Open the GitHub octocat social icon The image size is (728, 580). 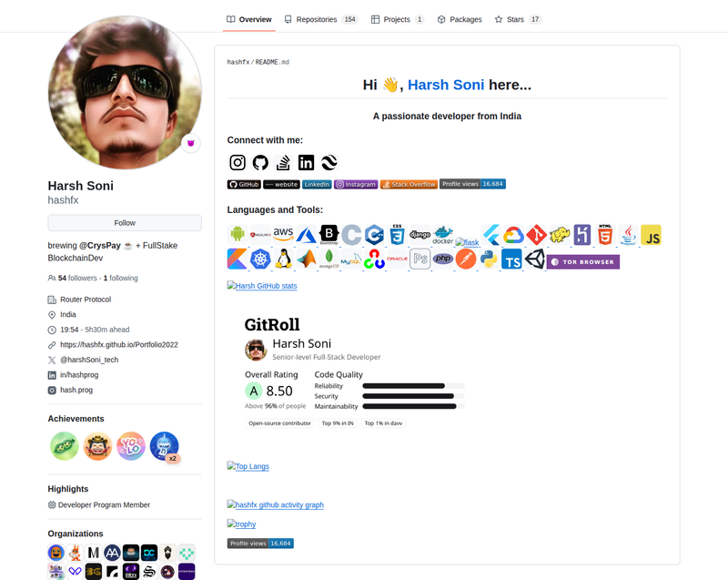pyautogui.click(x=260, y=163)
